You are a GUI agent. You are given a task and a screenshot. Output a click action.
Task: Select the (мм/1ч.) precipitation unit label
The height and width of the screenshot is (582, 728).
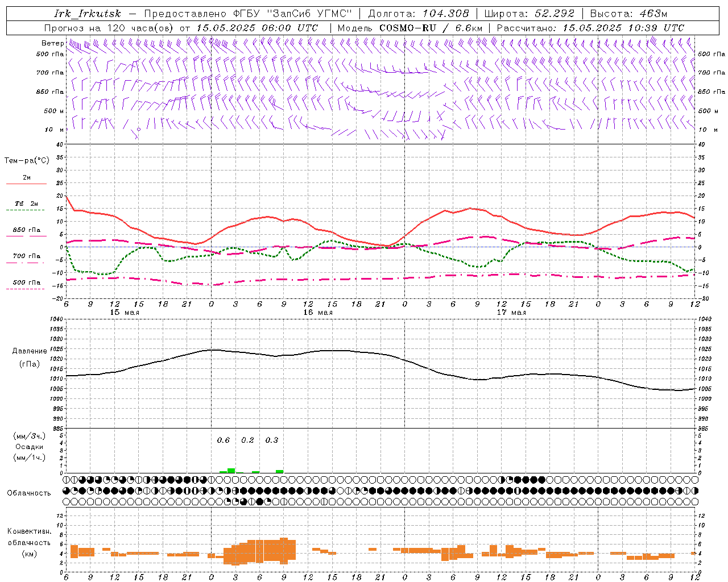pyautogui.click(x=30, y=458)
